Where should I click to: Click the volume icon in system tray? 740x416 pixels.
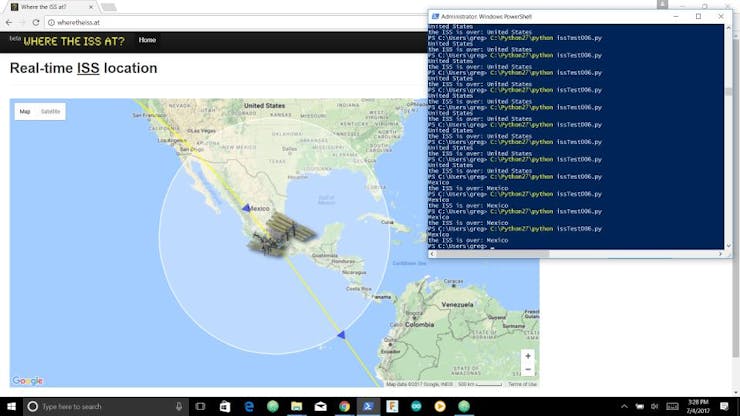[x=655, y=406]
